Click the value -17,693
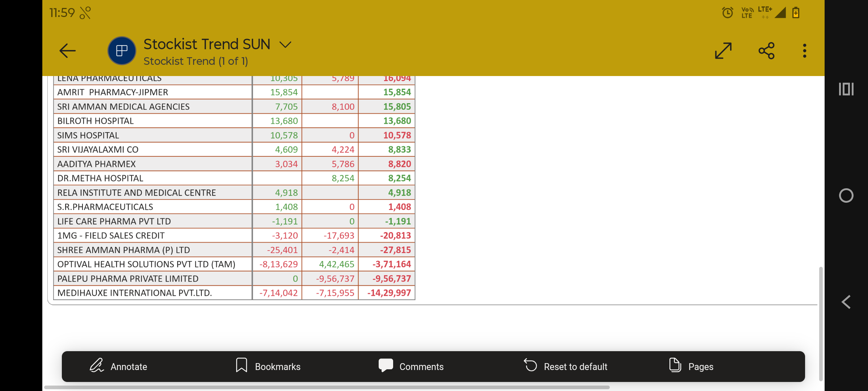868x391 pixels. pos(339,235)
